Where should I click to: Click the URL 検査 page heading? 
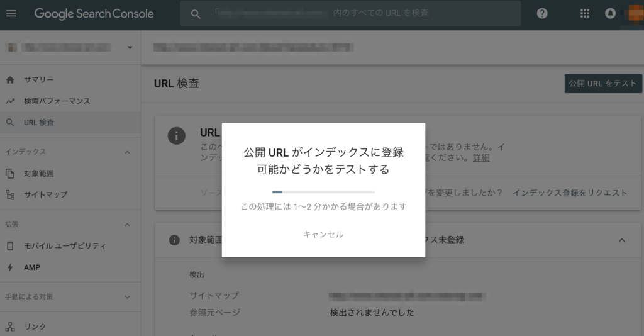177,84
